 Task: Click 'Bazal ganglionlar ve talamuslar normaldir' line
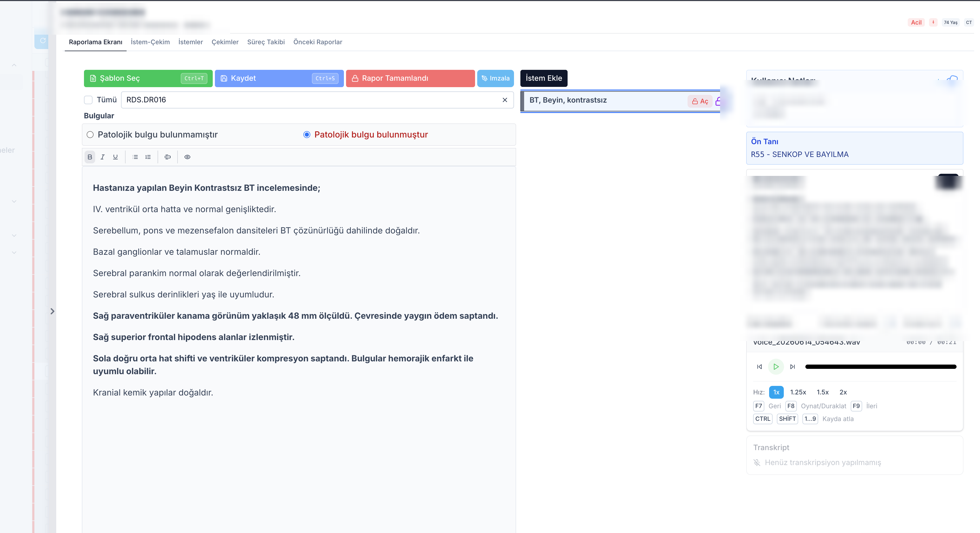pyautogui.click(x=176, y=252)
